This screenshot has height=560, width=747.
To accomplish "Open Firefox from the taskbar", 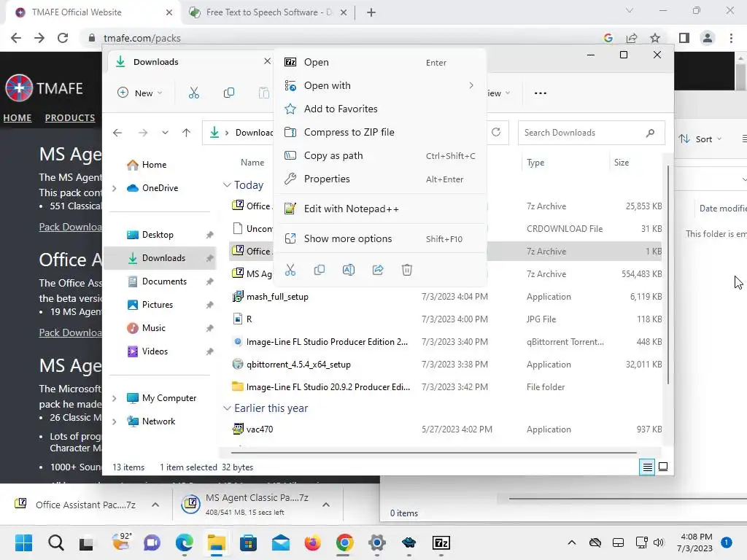I will 312,542.
